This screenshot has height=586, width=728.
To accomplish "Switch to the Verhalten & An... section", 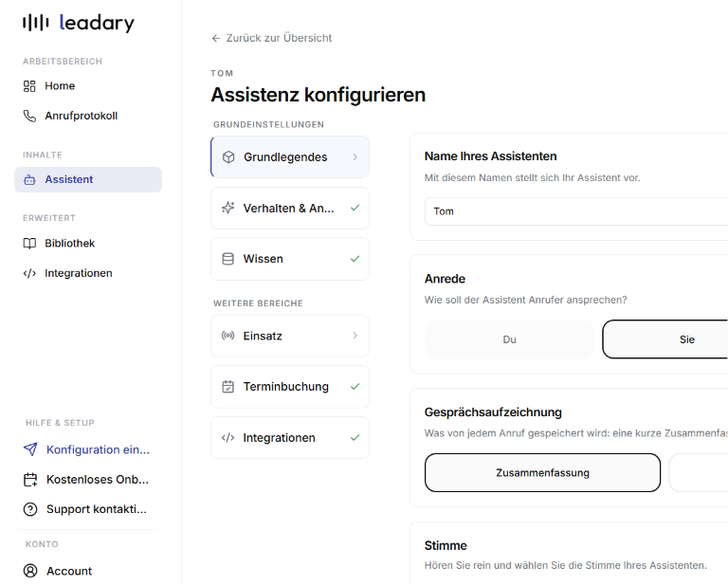I will (x=290, y=208).
